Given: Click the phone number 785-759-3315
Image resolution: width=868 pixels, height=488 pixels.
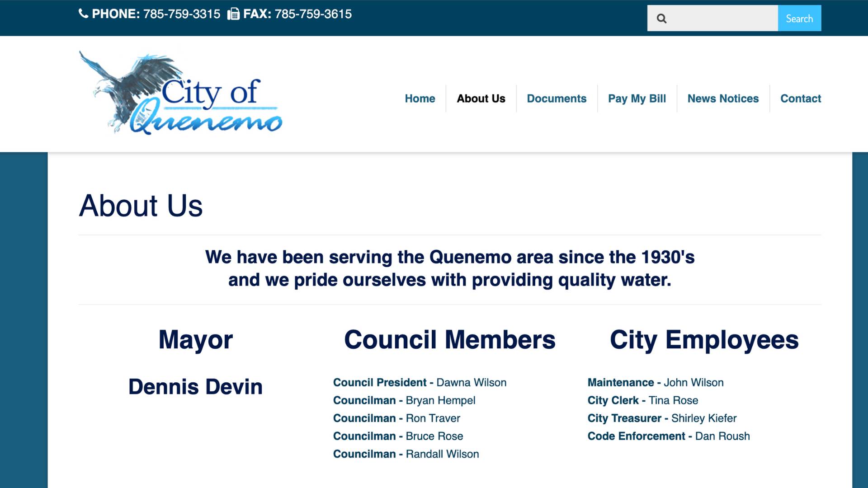Looking at the screenshot, I should pos(181,14).
